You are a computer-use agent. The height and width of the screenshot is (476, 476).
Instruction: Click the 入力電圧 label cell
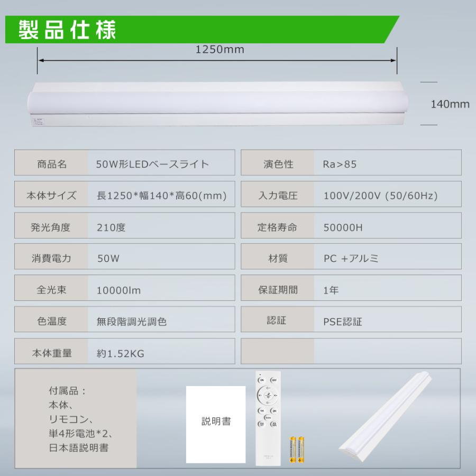(x=278, y=194)
